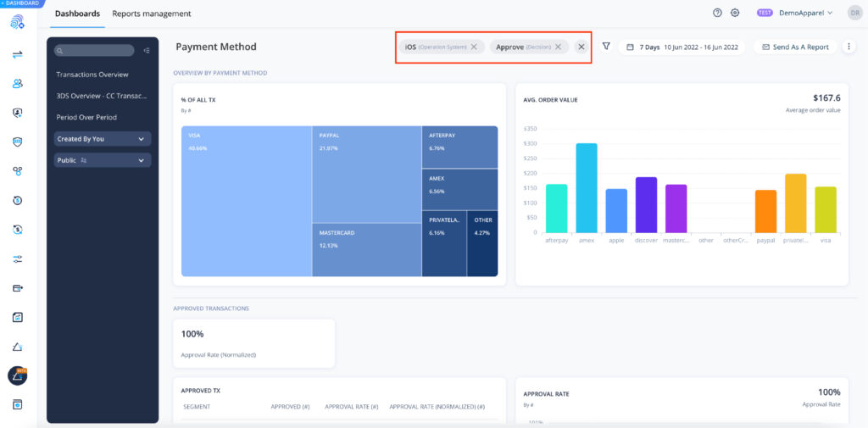Open Transactions Overview dashboard
868x428 pixels.
pos(92,75)
